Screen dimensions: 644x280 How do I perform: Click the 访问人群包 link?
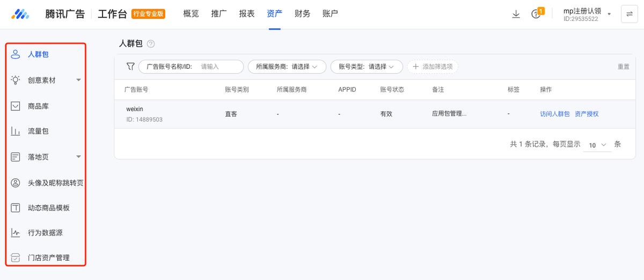[555, 114]
